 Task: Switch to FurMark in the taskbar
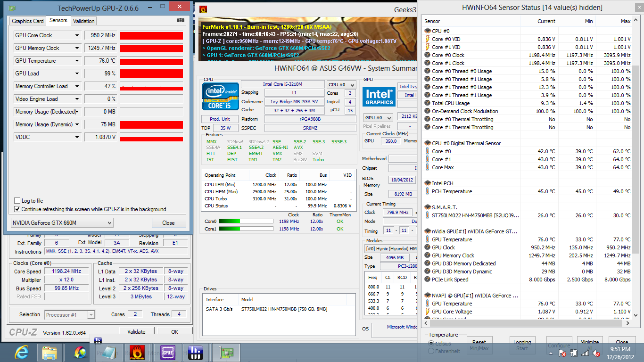tap(137, 352)
